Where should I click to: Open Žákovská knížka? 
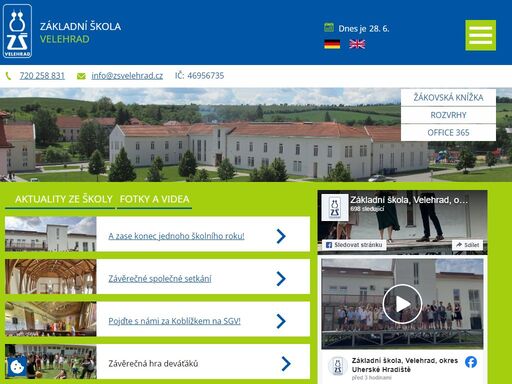448,97
